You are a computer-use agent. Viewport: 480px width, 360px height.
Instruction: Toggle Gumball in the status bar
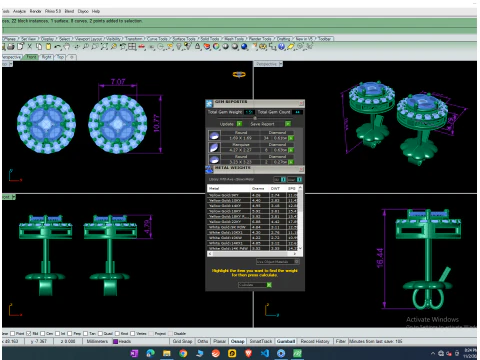[286, 341]
